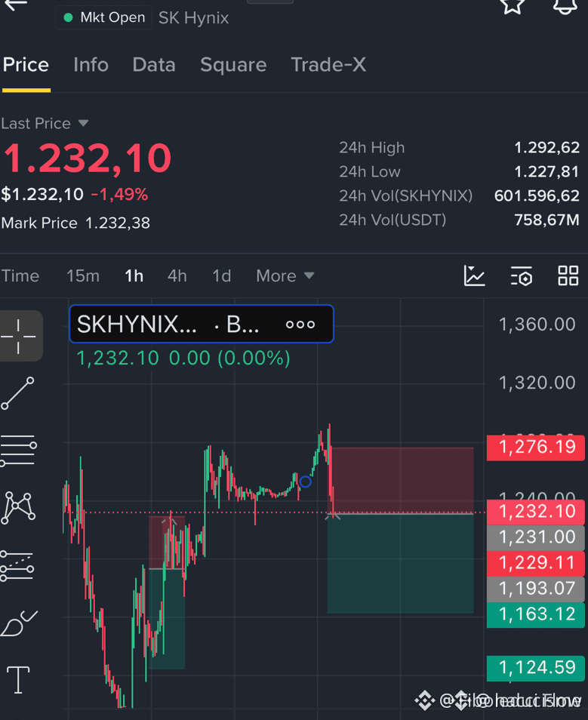Click the Mkt Open status badge
The width and height of the screenshot is (588, 720).
[104, 18]
